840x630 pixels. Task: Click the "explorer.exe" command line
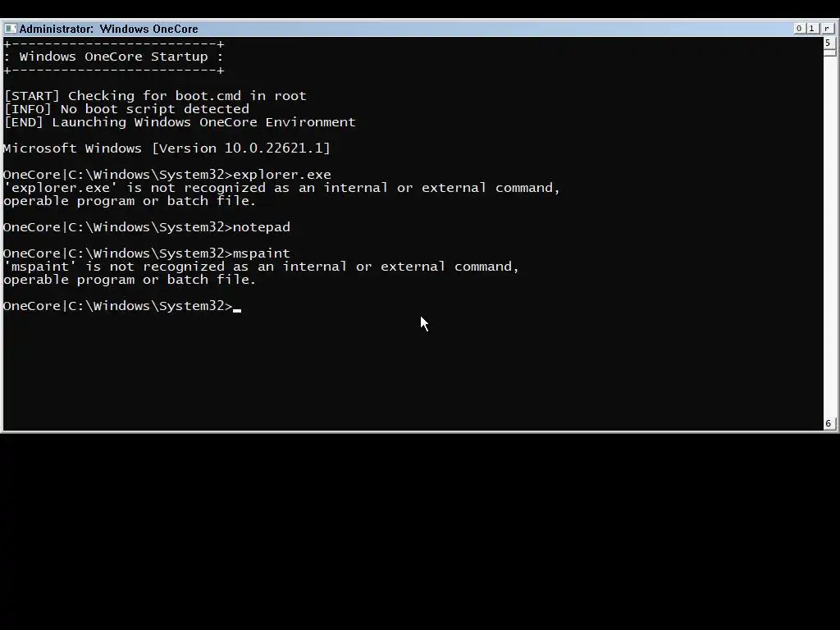(167, 175)
